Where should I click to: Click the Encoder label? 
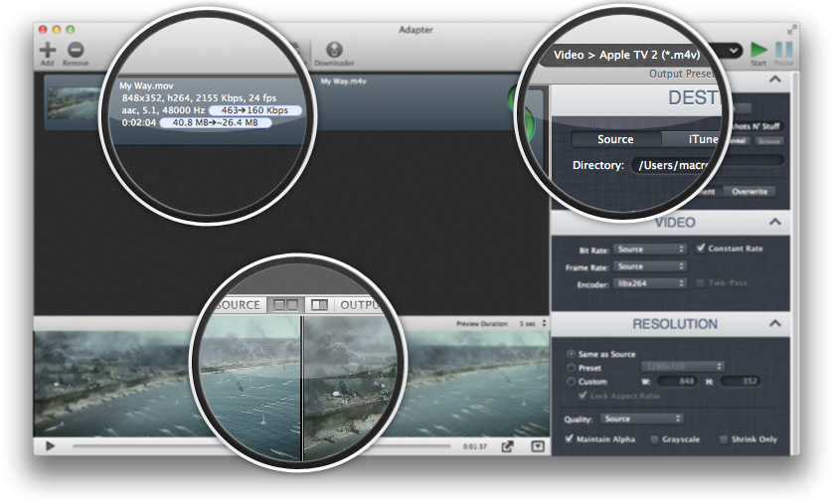(x=592, y=284)
